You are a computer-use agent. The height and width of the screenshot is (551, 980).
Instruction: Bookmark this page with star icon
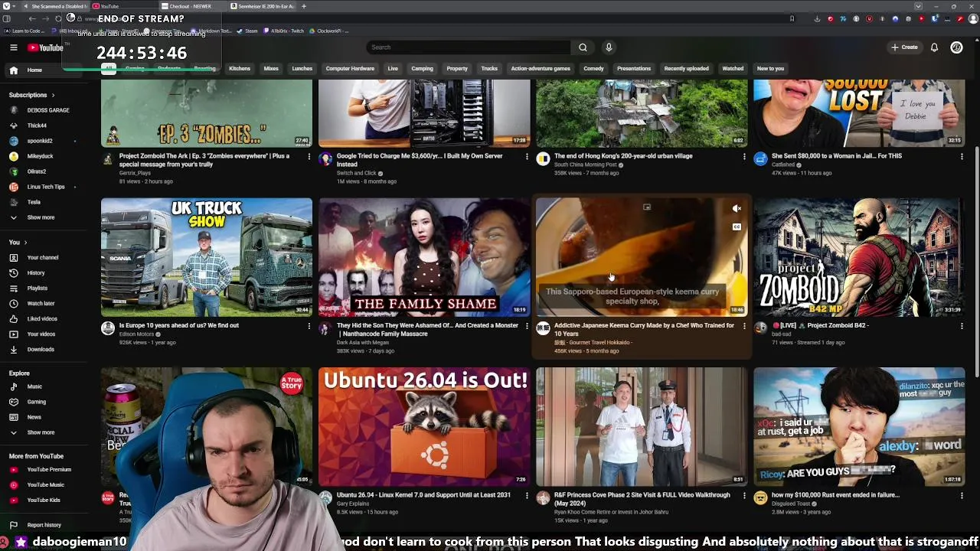(792, 19)
